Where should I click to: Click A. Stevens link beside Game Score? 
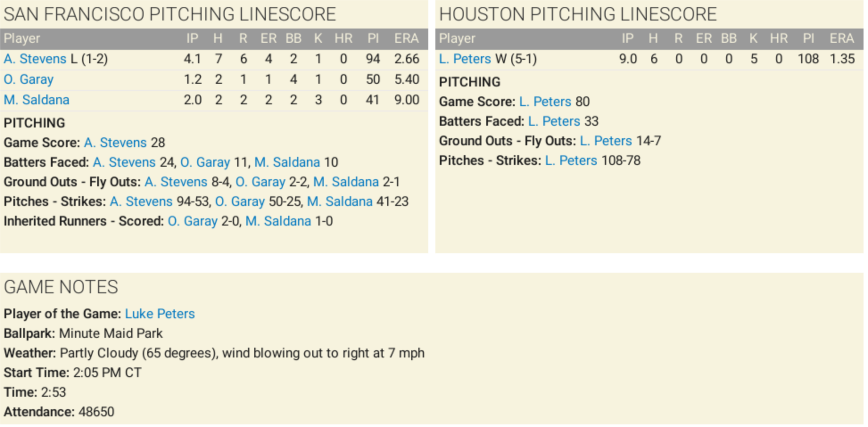pos(115,143)
